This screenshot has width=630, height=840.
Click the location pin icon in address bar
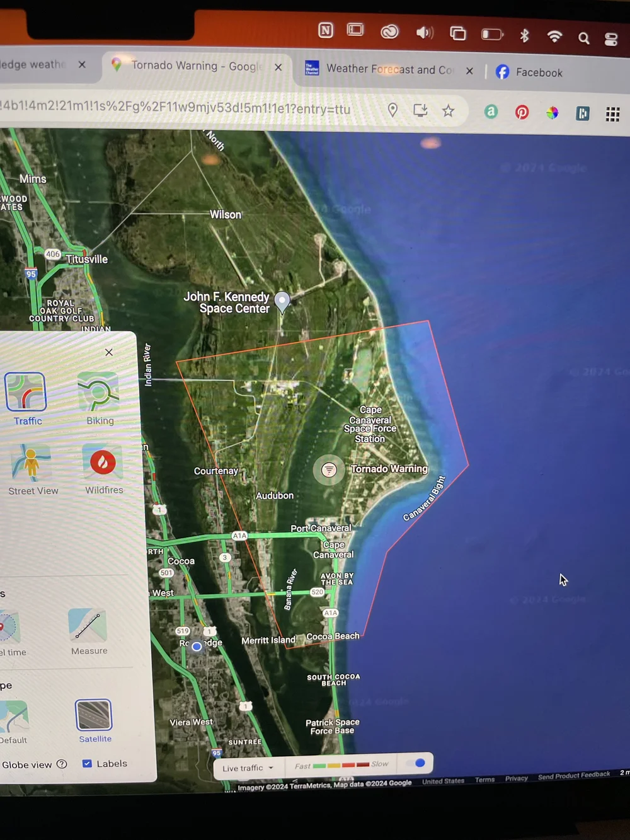click(392, 110)
